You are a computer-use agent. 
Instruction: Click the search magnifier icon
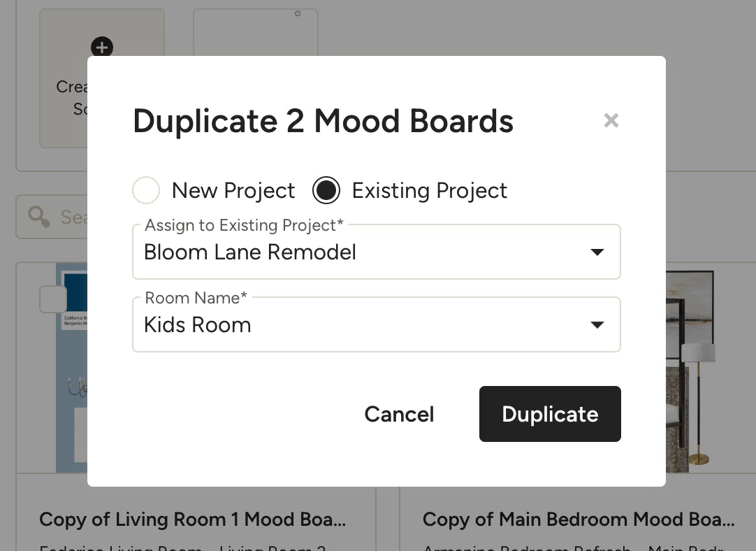point(39,217)
